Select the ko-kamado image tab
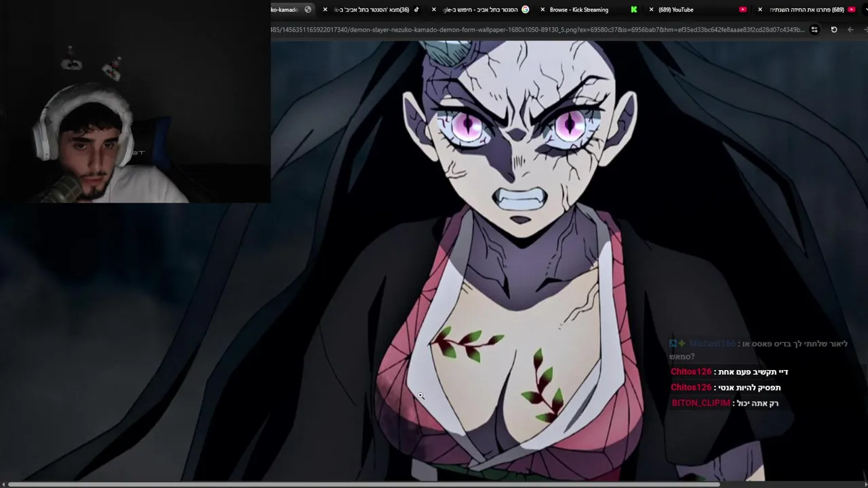 [293, 9]
